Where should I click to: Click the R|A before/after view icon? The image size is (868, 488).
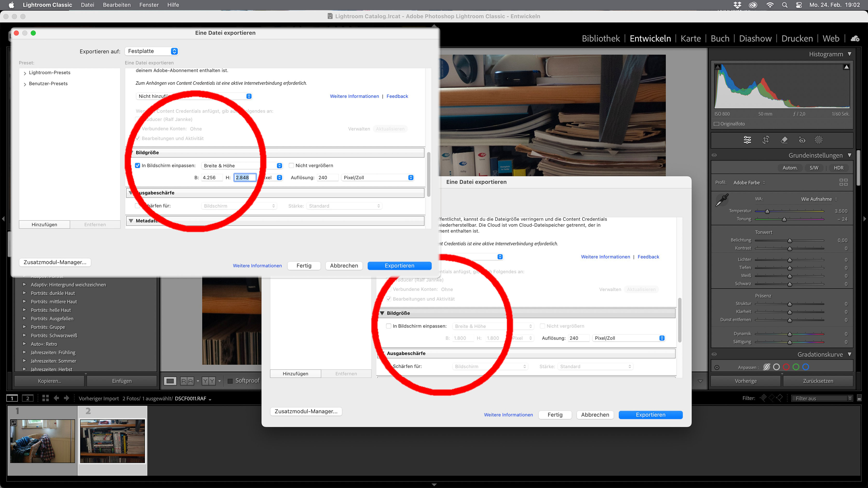[x=187, y=381]
